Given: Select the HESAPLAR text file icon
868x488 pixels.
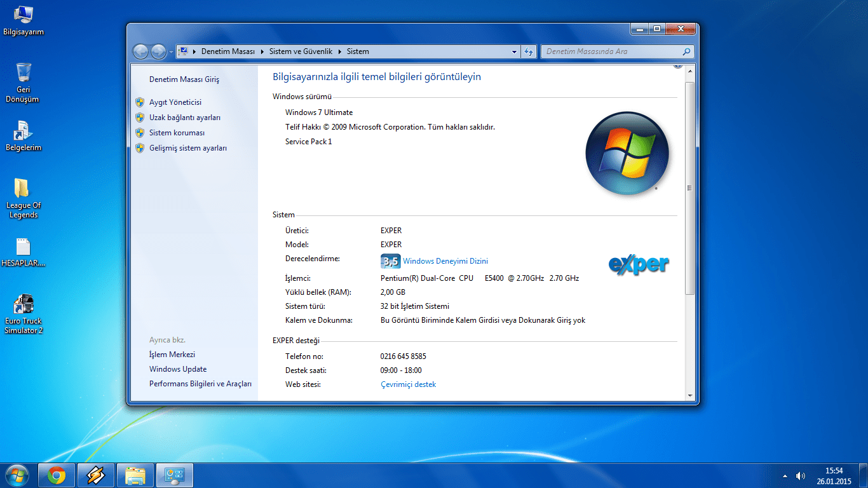Looking at the screenshot, I should point(24,252).
